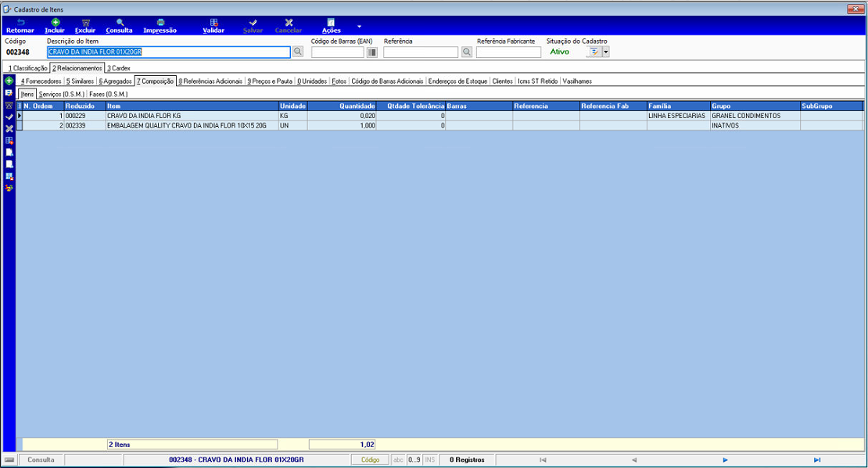868x468 pixels.
Task: Open the Situação do Cadastro dropdown arrow
Action: point(606,52)
